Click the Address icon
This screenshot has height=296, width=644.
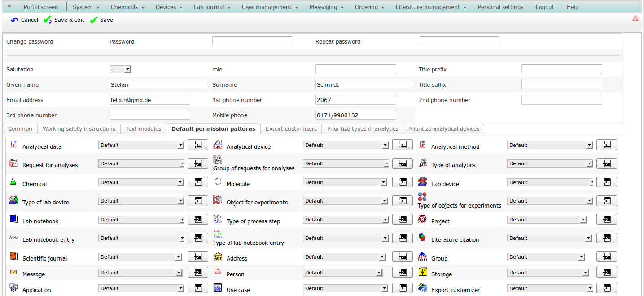(x=218, y=256)
